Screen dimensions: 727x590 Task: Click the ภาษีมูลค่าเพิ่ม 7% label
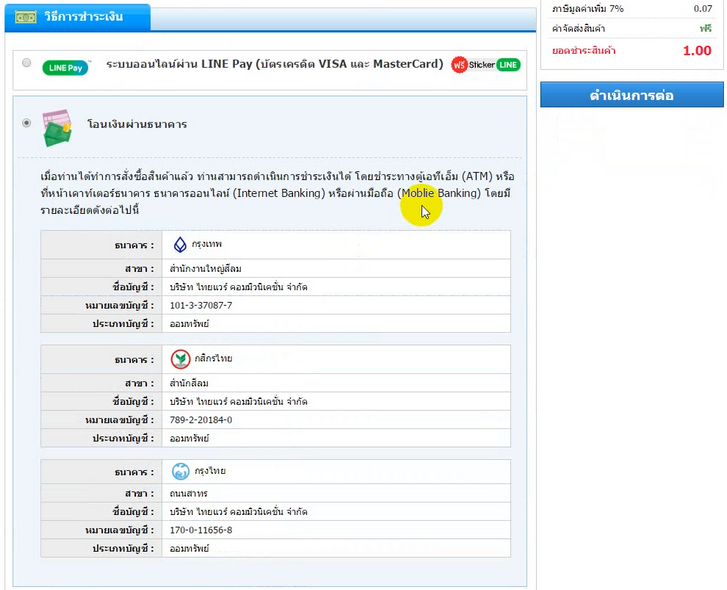(587, 9)
